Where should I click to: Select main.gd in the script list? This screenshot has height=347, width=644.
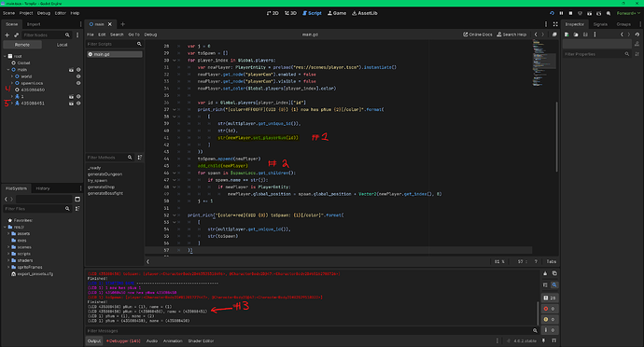pos(115,54)
